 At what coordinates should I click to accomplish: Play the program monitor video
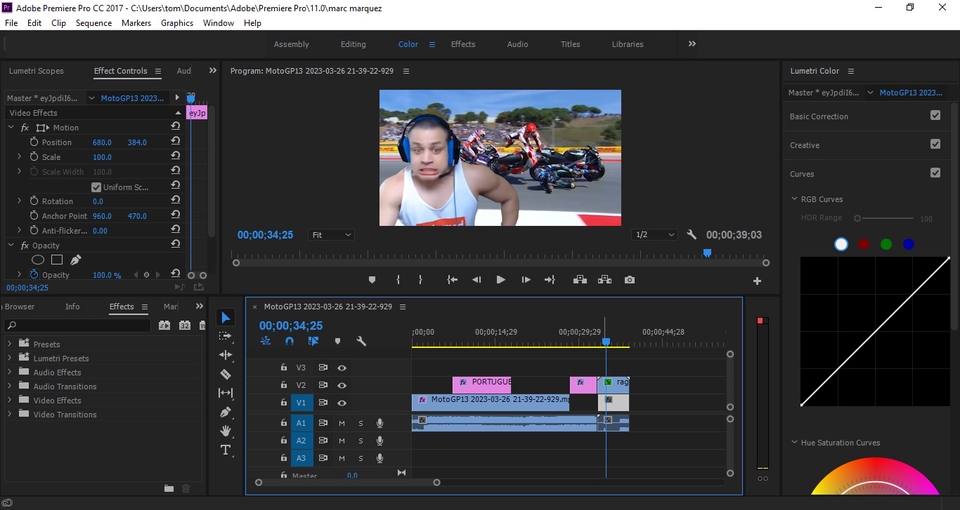tap(501, 280)
